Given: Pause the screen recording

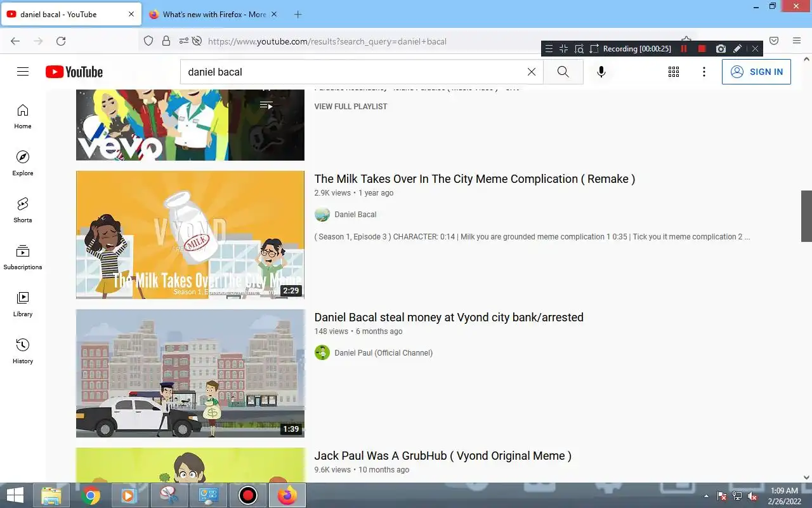Looking at the screenshot, I should point(684,48).
